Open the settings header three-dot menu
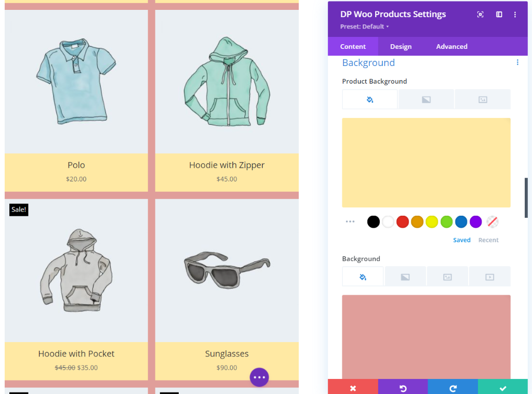The width and height of the screenshot is (532, 394). click(x=515, y=15)
